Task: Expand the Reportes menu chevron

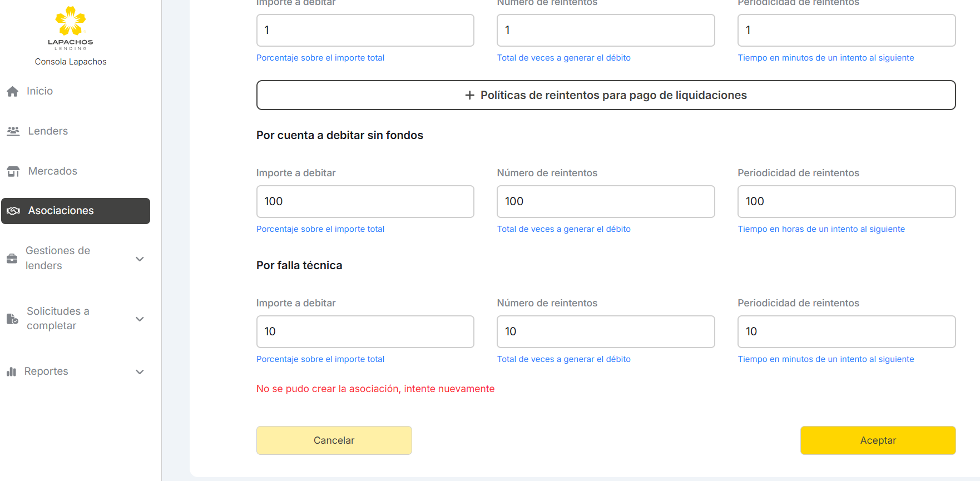Action: (140, 371)
